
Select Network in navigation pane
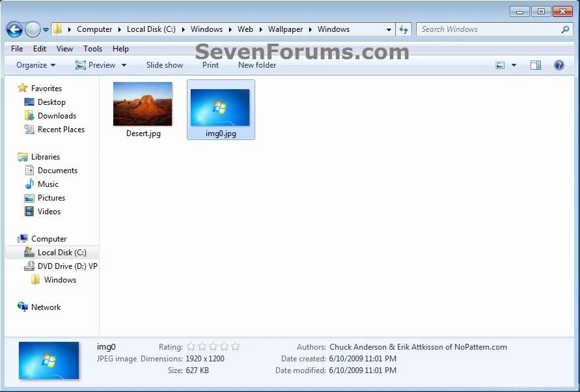46,307
